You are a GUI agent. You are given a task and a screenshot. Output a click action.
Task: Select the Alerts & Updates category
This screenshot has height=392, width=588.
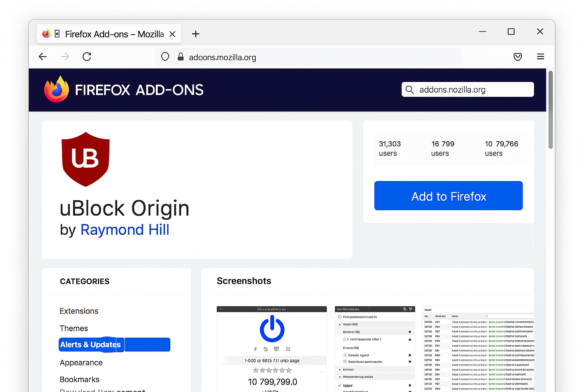pyautogui.click(x=114, y=345)
